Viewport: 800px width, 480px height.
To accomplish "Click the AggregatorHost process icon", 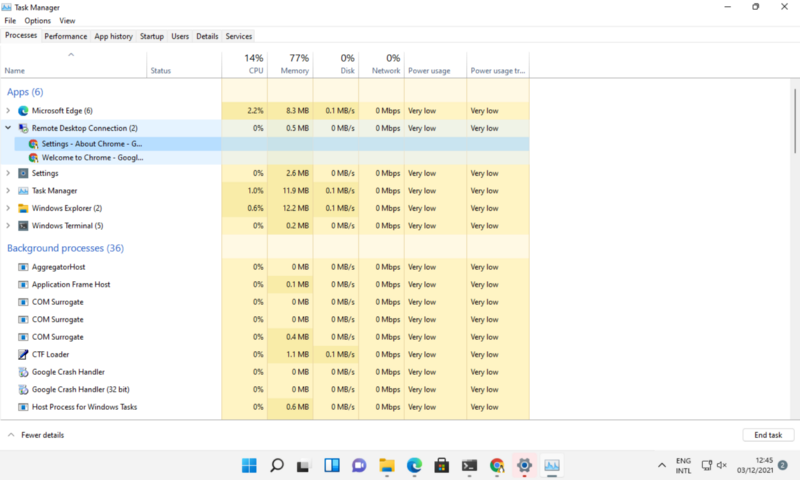I will coord(23,267).
